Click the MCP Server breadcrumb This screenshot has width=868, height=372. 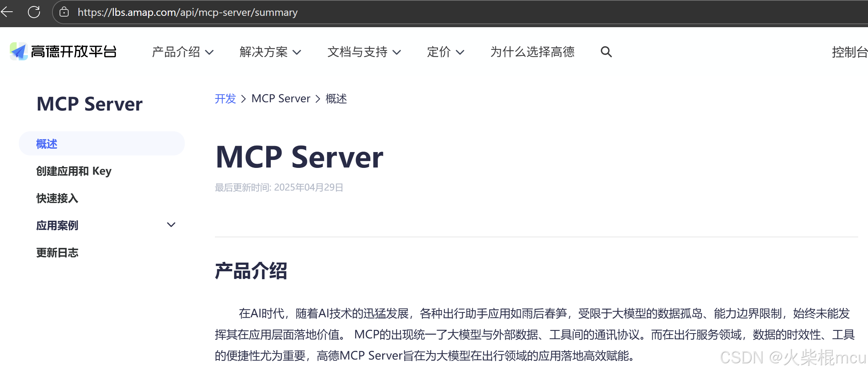(x=281, y=99)
